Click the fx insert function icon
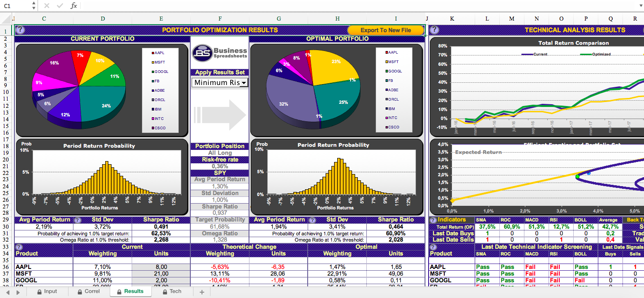Screen dimensions: 644x298 point(74,6)
